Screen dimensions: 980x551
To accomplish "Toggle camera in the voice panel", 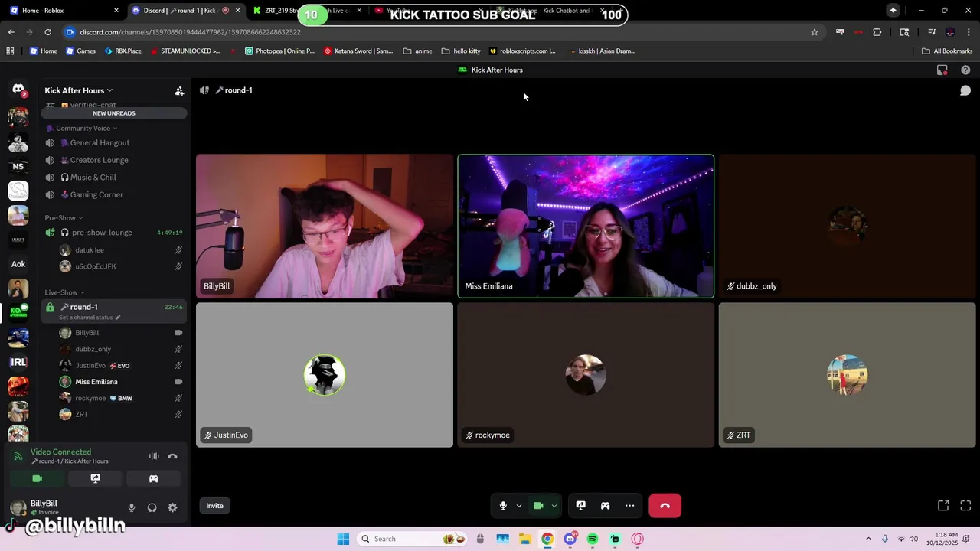I will pyautogui.click(x=37, y=478).
